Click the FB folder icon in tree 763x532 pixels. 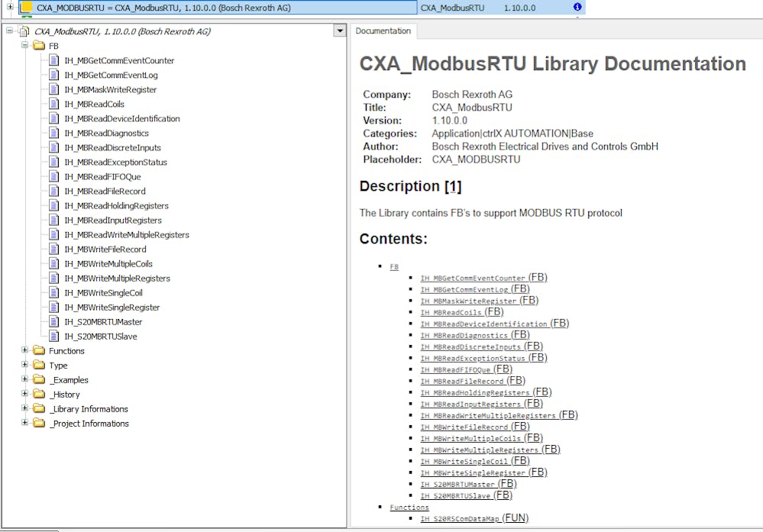point(38,47)
